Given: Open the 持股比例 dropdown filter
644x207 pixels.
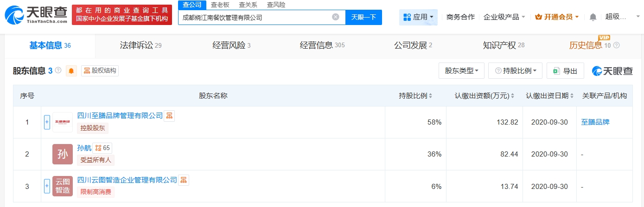Looking at the screenshot, I should pos(515,71).
